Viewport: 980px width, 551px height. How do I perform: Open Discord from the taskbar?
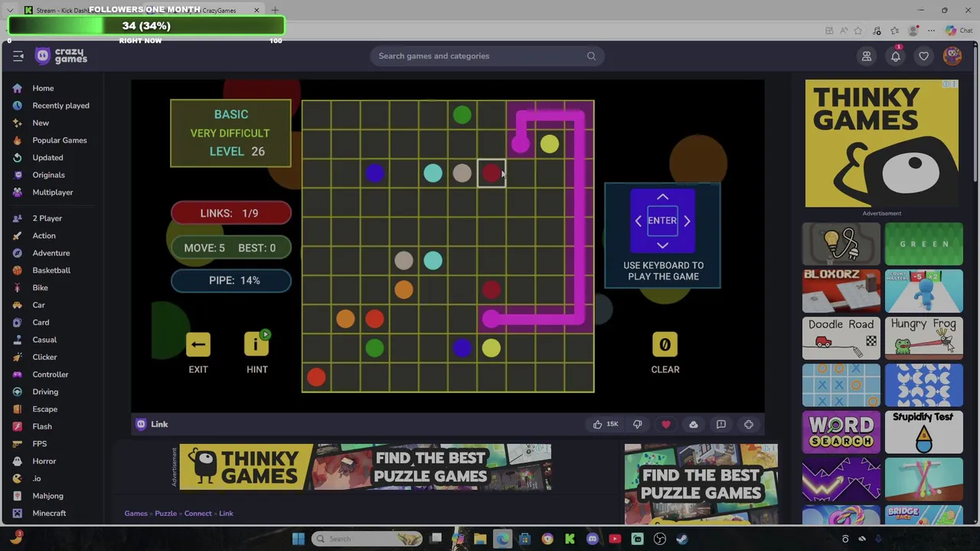(592, 539)
